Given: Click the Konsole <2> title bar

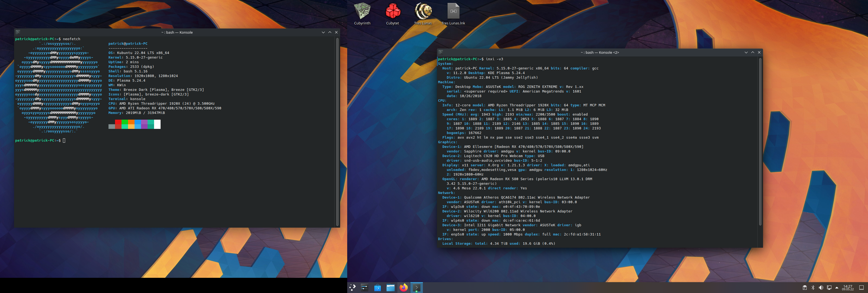Looking at the screenshot, I should click(600, 52).
